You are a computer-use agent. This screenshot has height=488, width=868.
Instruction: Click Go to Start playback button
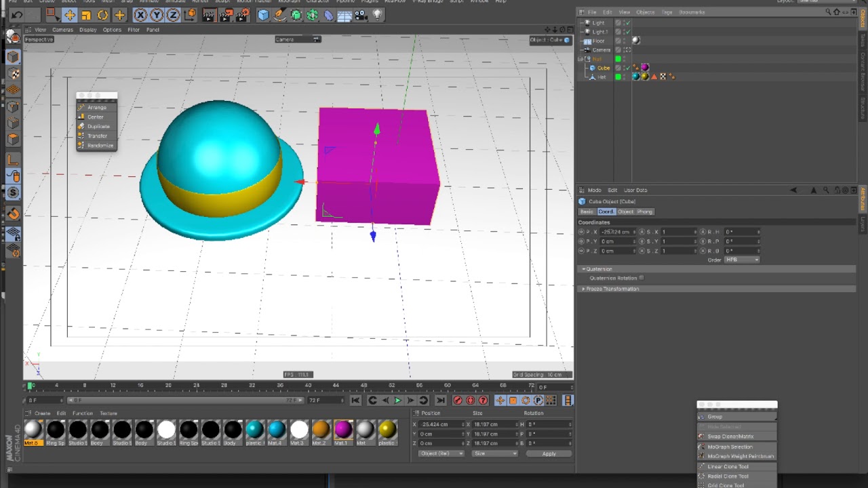coord(355,401)
